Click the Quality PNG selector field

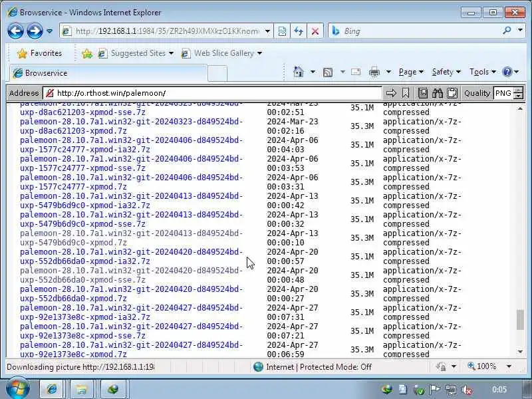tap(504, 93)
